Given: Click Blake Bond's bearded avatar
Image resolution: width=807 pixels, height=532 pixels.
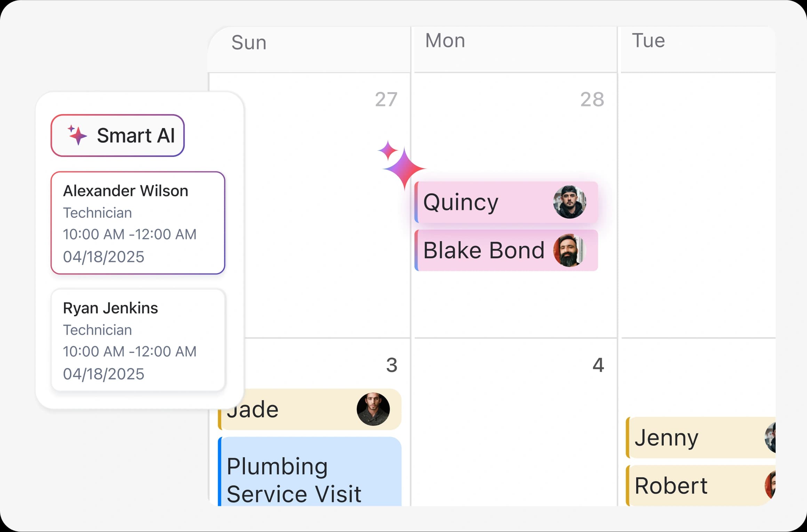Looking at the screenshot, I should (x=569, y=250).
